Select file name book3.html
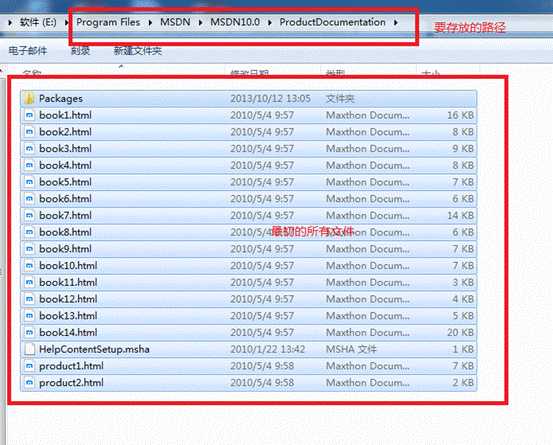553x445 pixels. tap(65, 148)
